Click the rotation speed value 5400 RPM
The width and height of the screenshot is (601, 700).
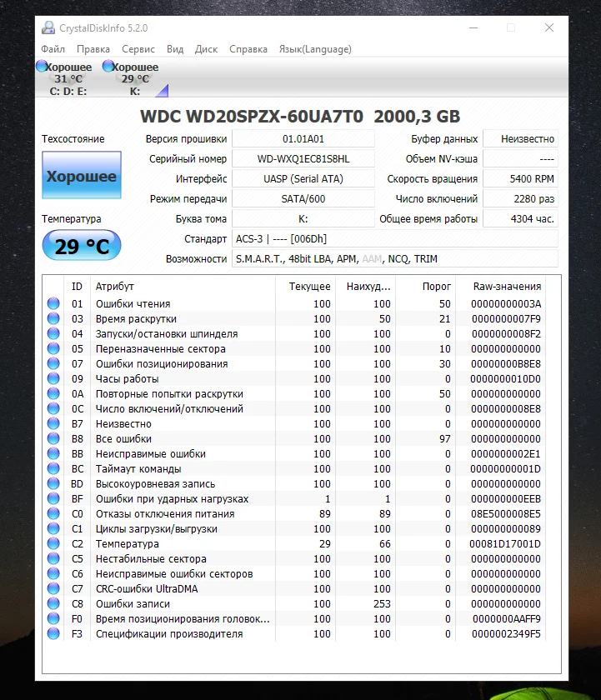[521, 179]
